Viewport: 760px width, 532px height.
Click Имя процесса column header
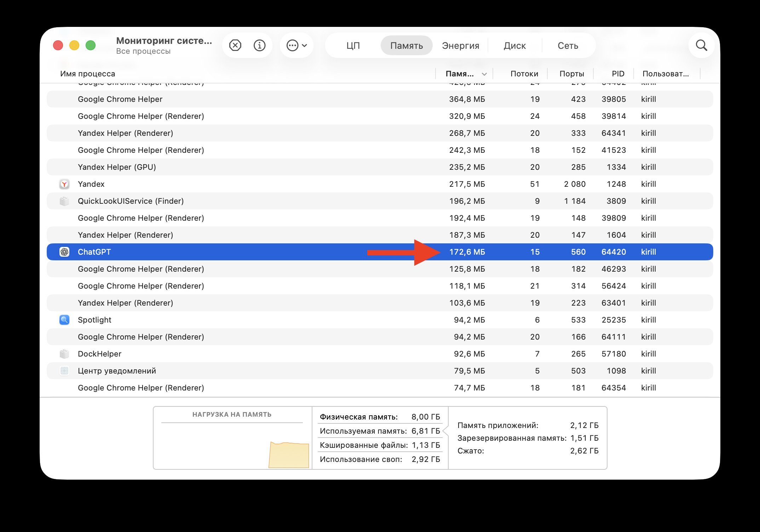tap(88, 74)
